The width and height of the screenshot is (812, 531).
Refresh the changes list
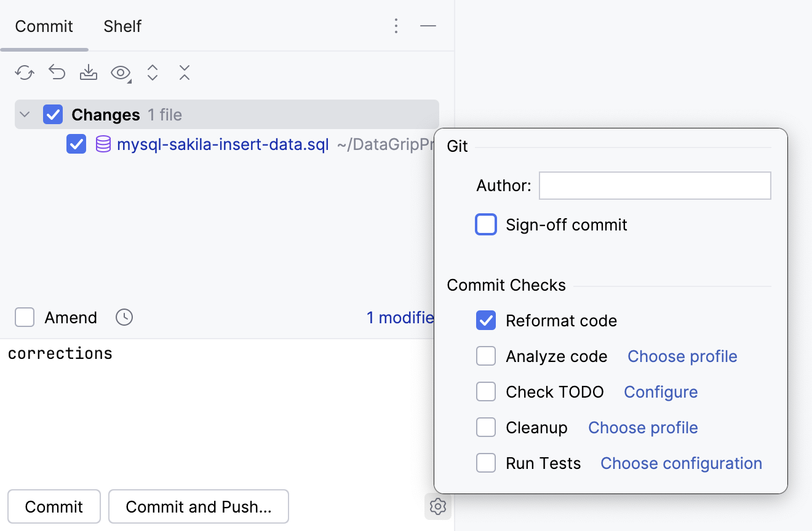[24, 73]
